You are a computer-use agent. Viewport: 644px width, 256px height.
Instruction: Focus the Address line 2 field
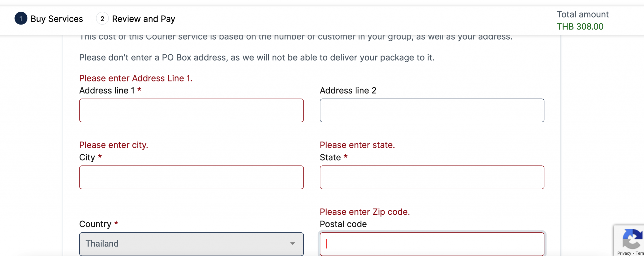[432, 110]
